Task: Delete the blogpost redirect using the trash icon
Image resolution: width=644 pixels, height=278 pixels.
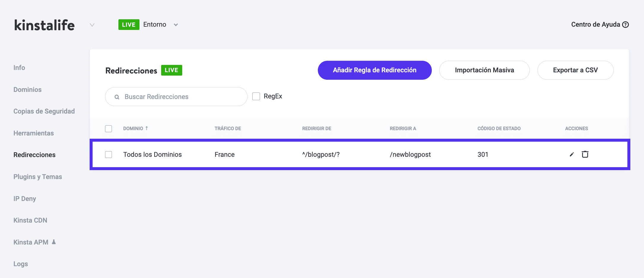Action: (585, 154)
